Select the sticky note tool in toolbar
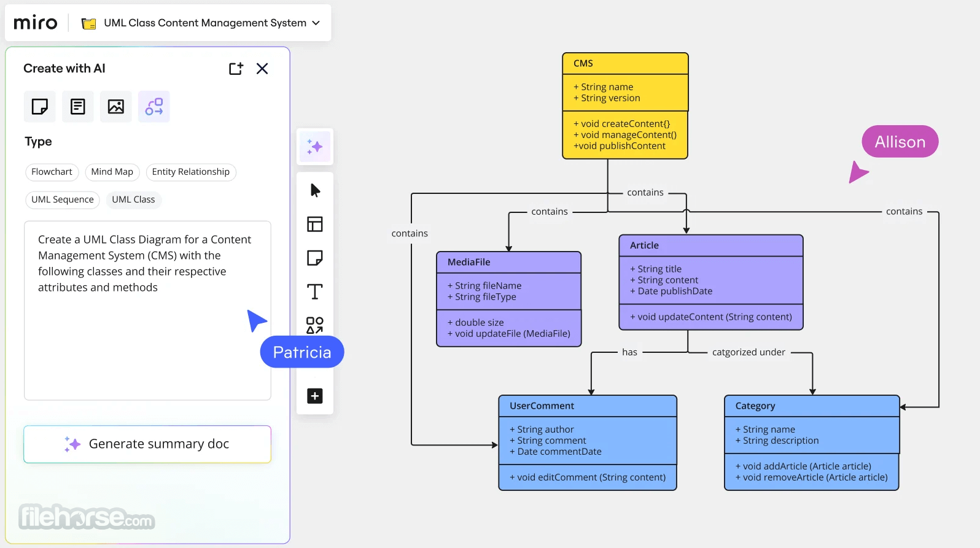980x548 pixels. (x=315, y=258)
